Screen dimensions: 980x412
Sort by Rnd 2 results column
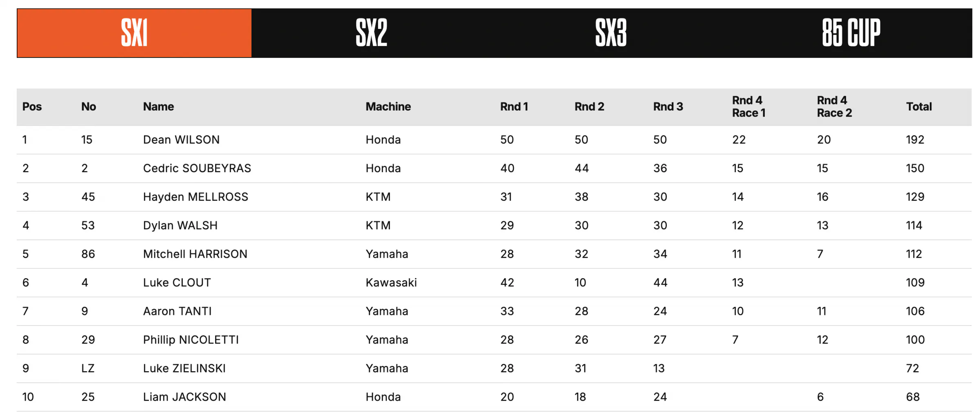[x=589, y=106]
